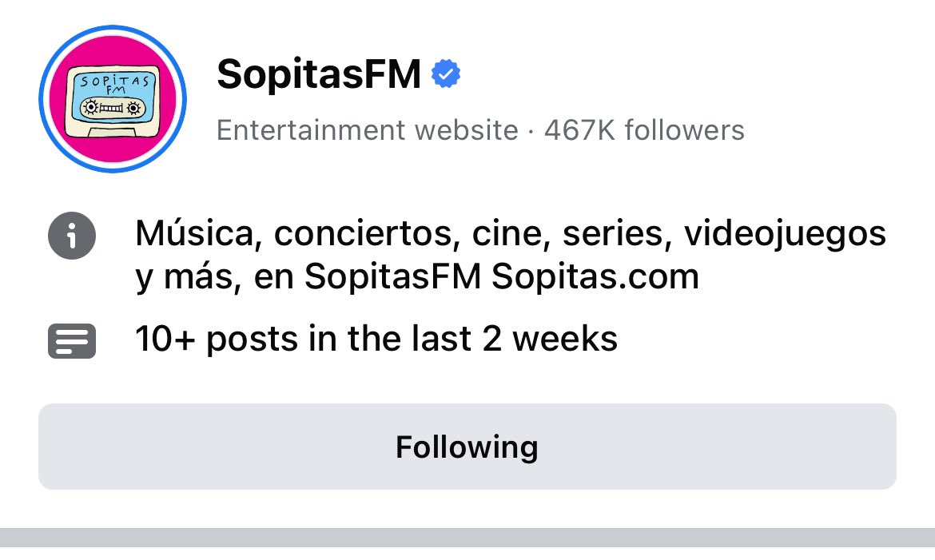935x560 pixels.
Task: Click the gray divider bar below
Action: click(467, 538)
